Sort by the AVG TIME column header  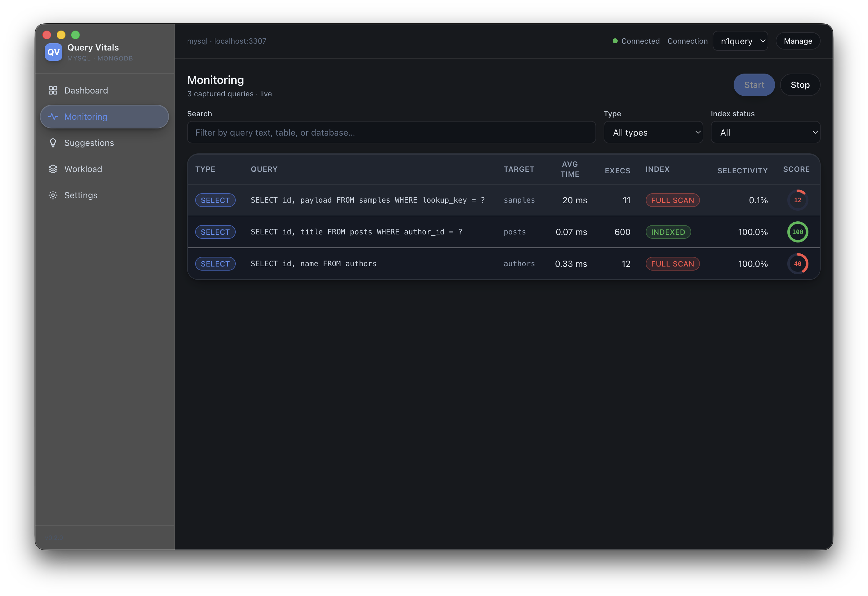coord(570,169)
